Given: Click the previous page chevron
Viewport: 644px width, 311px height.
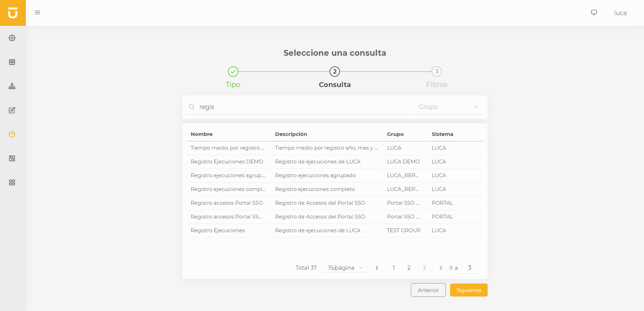Looking at the screenshot, I should point(377,267).
